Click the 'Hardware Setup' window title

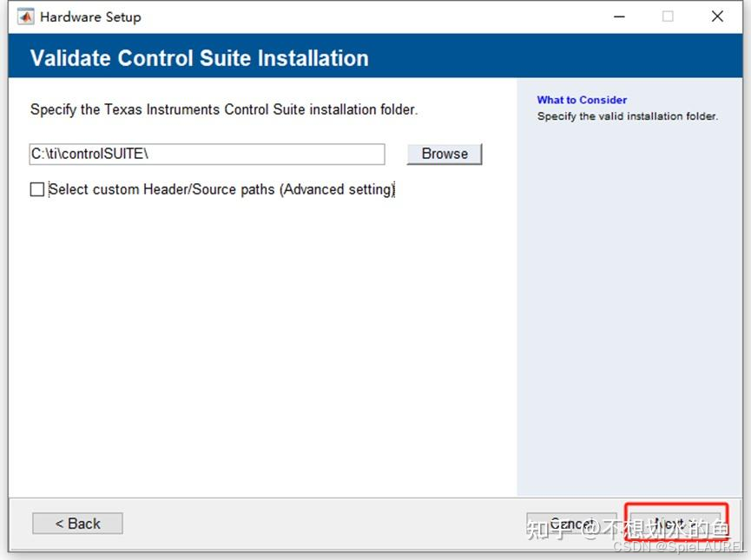pos(90,16)
